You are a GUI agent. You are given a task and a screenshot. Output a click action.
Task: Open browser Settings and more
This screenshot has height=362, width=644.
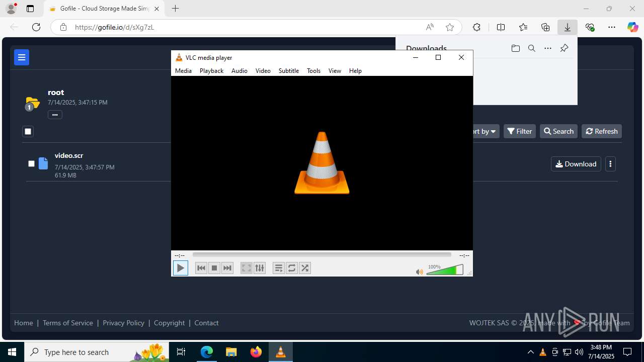[x=612, y=27]
